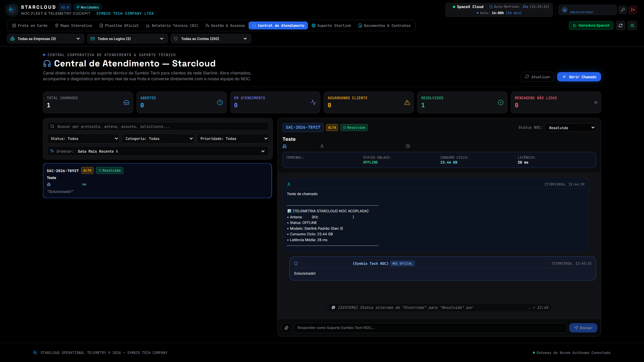Click the Starcloud logo icon in header

[x=12, y=10]
